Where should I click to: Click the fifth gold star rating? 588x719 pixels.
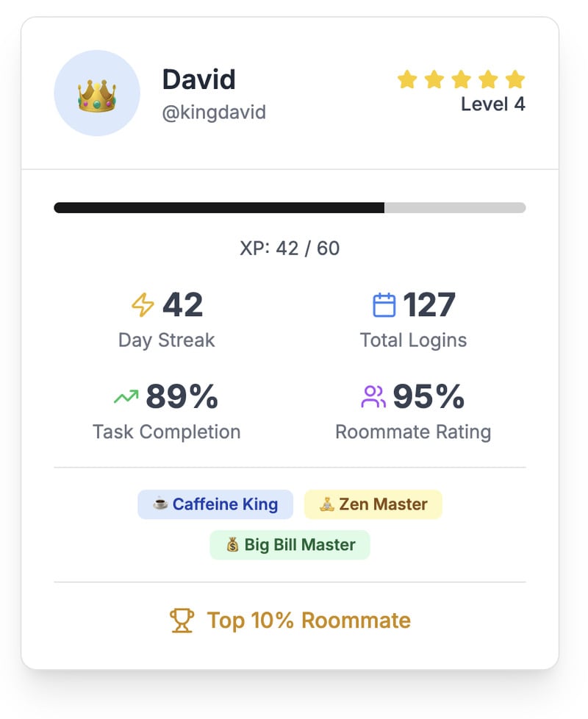coord(516,79)
